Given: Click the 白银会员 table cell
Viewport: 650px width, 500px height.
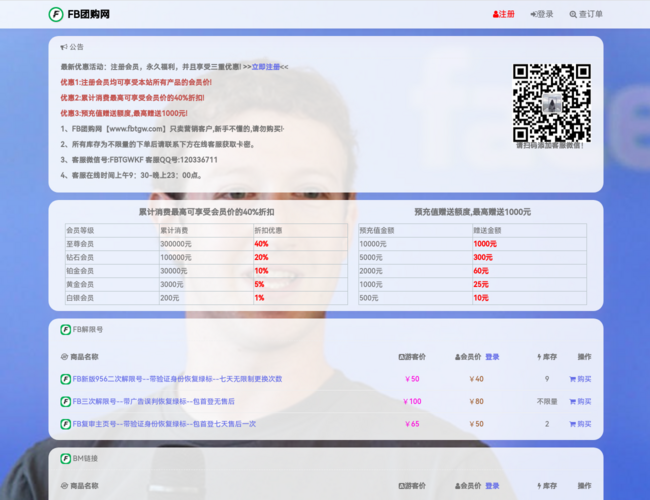Looking at the screenshot, I should (x=112, y=298).
